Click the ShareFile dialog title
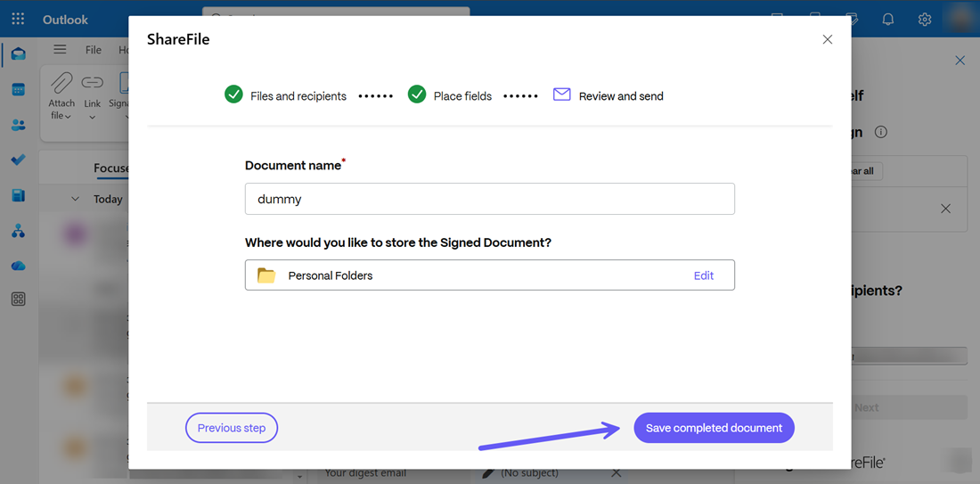 (178, 39)
